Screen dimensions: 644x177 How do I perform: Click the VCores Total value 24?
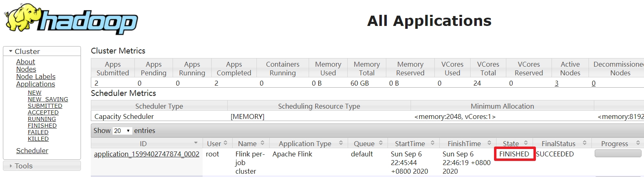(478, 83)
